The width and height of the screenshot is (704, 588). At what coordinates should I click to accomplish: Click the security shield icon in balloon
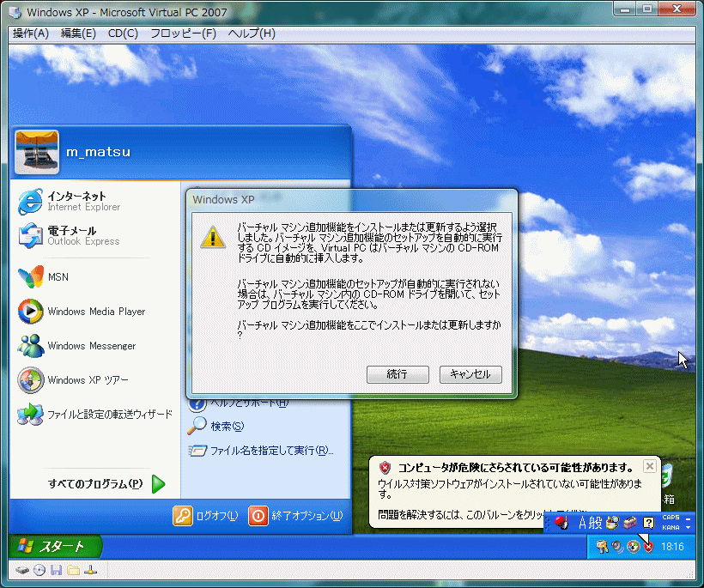point(385,468)
